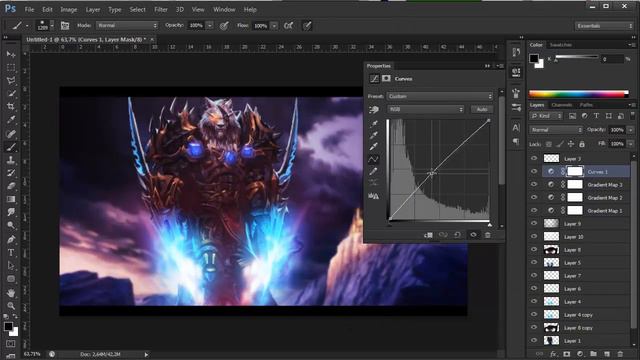Reset Curves to adjustment defaults
The height and width of the screenshot is (360, 640).
[458, 235]
